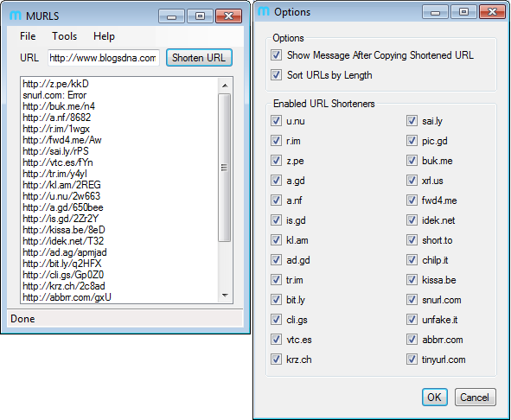Image resolution: width=511 pixels, height=420 pixels.
Task: Open the File menu
Action: [28, 36]
